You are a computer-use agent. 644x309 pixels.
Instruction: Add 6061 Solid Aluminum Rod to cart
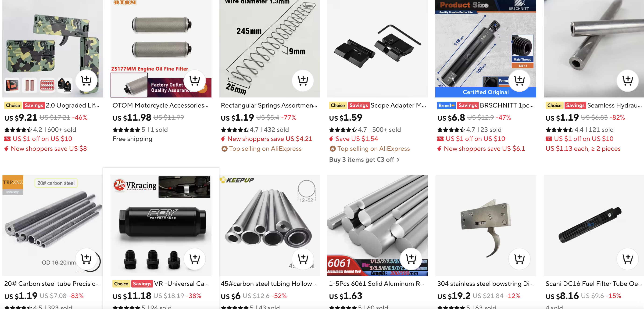(x=411, y=259)
